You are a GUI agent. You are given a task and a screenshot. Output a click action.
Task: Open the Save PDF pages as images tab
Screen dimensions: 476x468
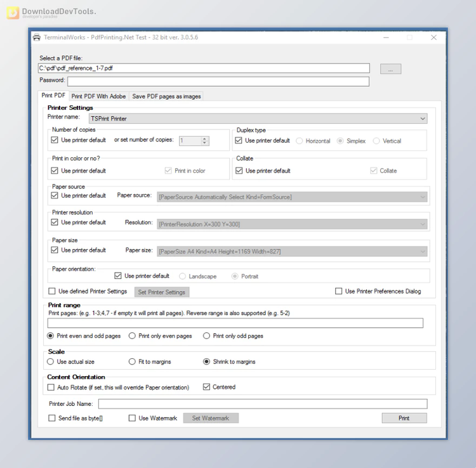pos(166,96)
